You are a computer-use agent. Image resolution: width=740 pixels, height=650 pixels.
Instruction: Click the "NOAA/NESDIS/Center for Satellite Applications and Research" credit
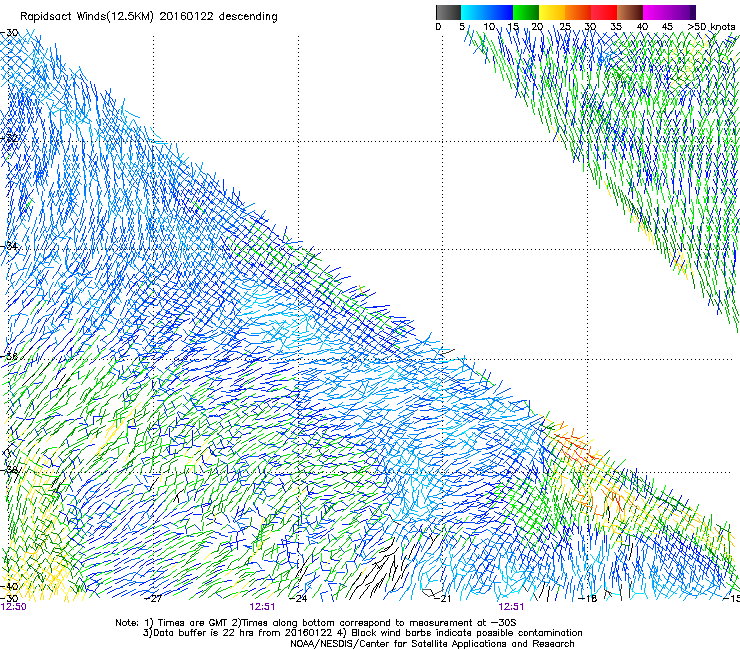coord(432,644)
